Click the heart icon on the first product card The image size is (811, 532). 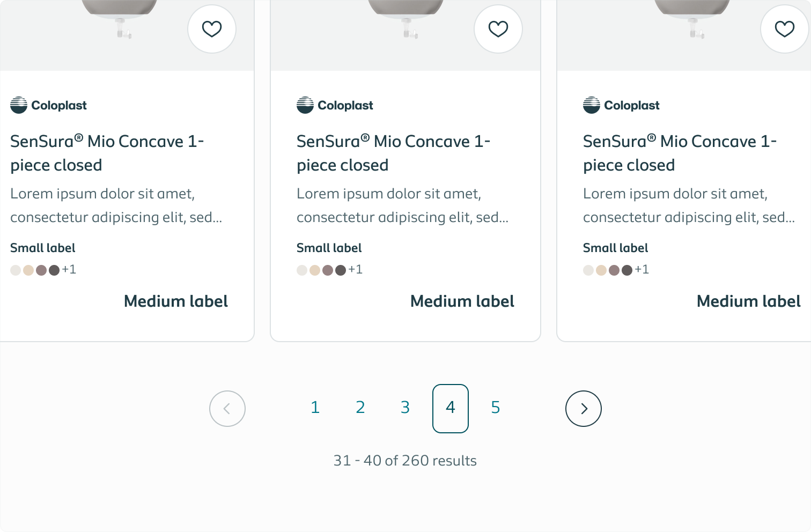(211, 29)
